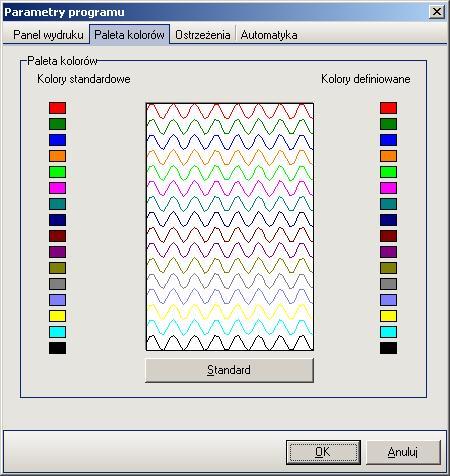Click the Standard button
The height and width of the screenshot is (476, 450).
229,370
